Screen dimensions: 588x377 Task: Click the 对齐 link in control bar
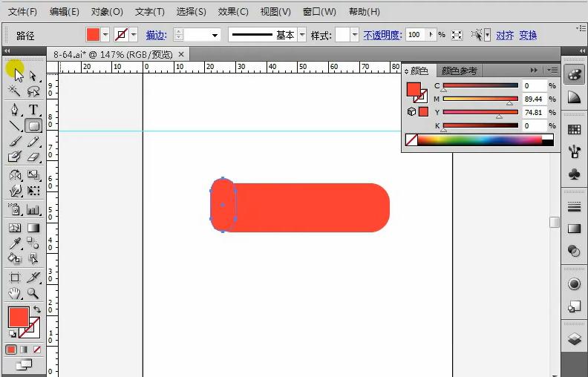[505, 35]
